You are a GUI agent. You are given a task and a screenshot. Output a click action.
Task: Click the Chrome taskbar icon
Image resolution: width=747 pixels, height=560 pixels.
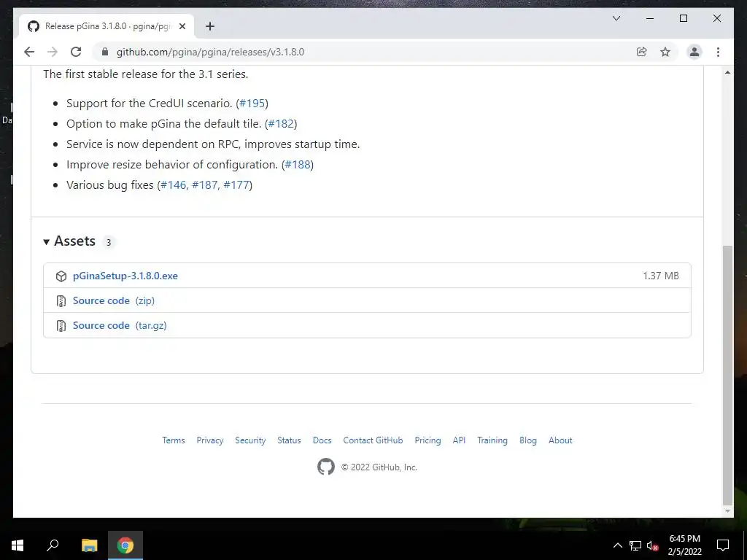coord(125,545)
